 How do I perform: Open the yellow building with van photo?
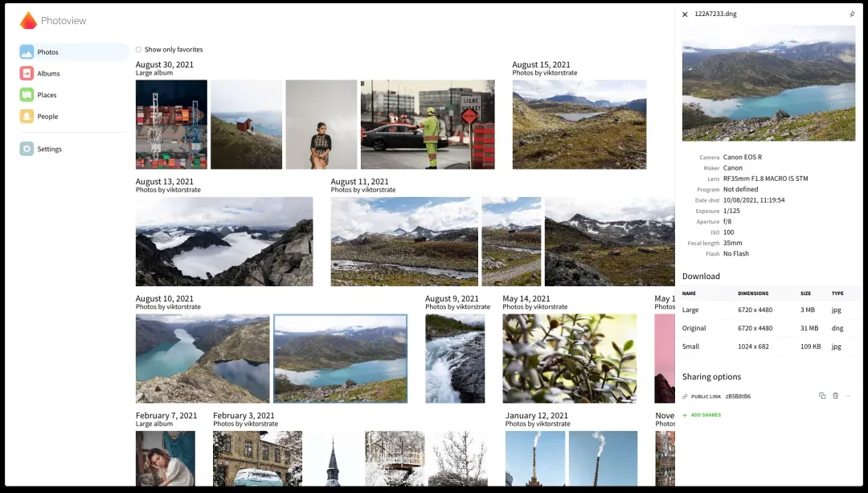[258, 458]
